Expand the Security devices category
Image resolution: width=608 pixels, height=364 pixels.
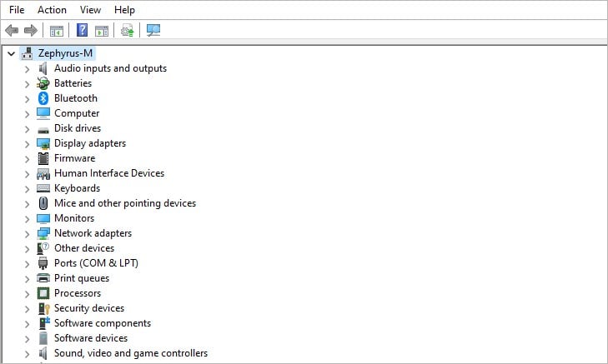27,309
